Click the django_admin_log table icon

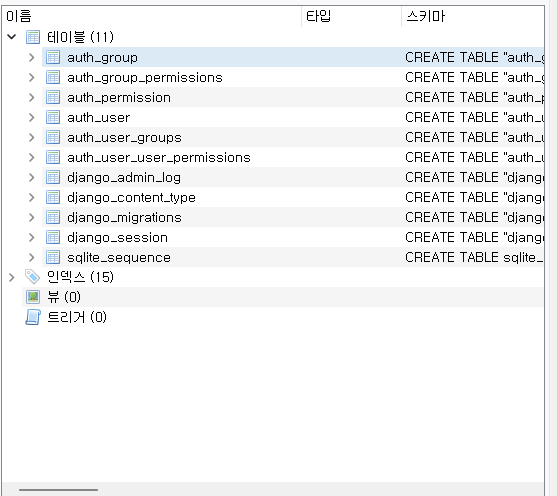(53, 177)
